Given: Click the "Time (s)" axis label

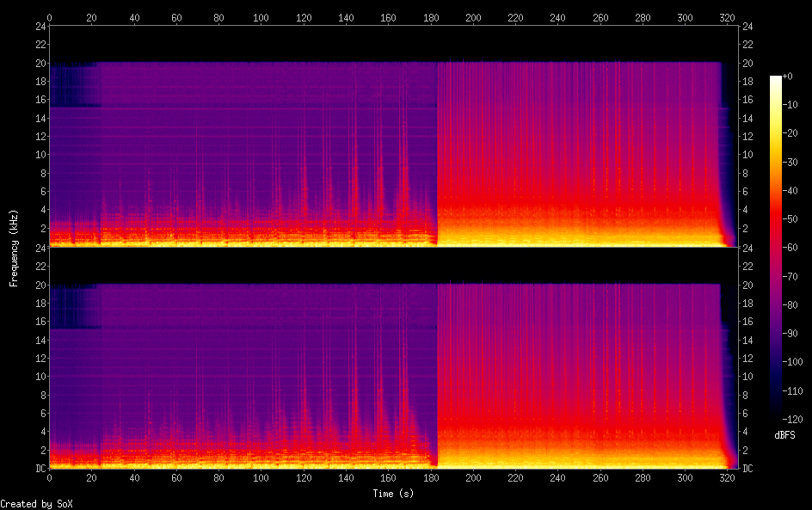Looking at the screenshot, I should pyautogui.click(x=394, y=494).
